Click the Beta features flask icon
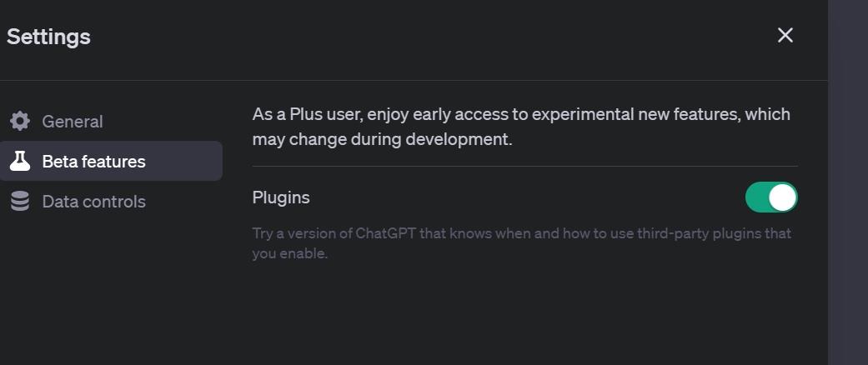Viewport: 868px width, 365px height. (20, 161)
